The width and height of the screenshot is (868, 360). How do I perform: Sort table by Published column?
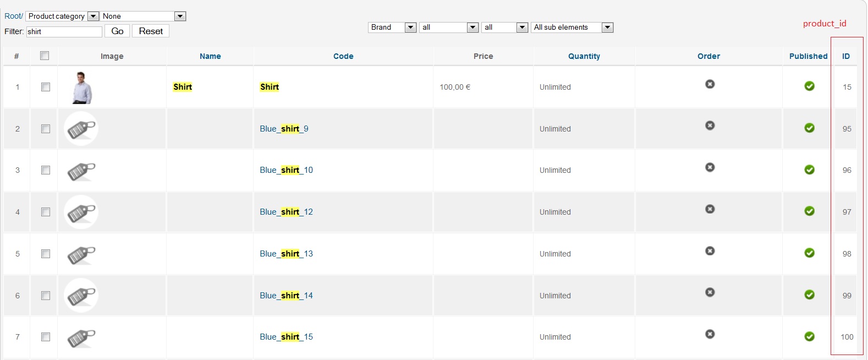click(x=808, y=56)
